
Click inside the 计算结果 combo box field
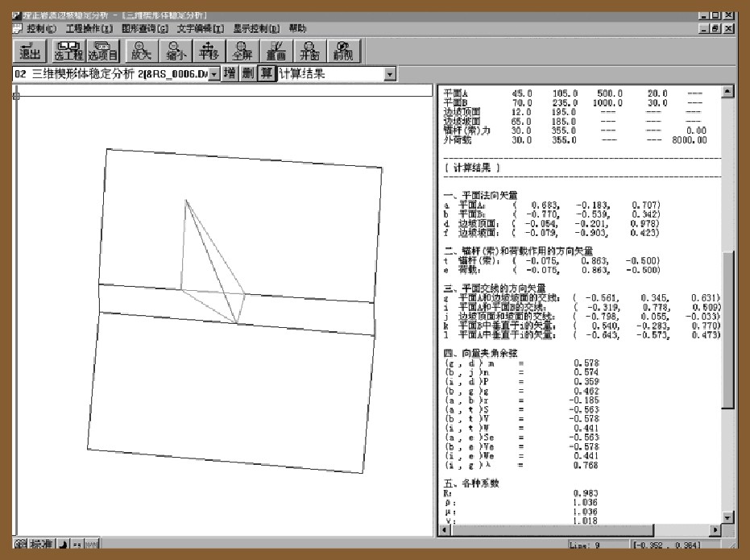tap(331, 74)
